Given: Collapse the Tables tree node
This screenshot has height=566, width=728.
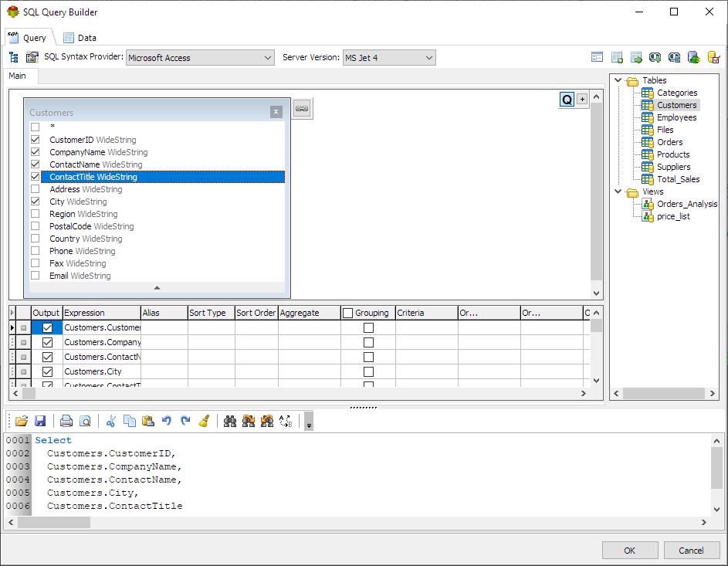Looking at the screenshot, I should 618,80.
